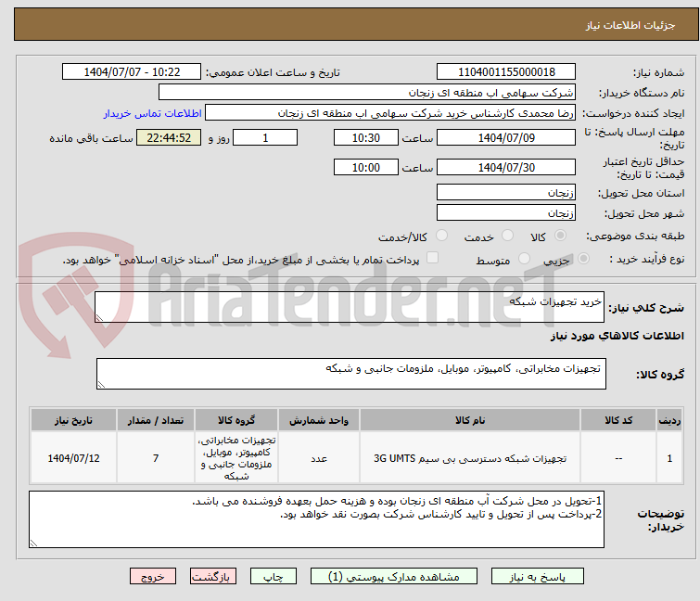The width and height of the screenshot is (700, 601).
Task: Click need date cell 1404/07/12
Action: click(73, 458)
